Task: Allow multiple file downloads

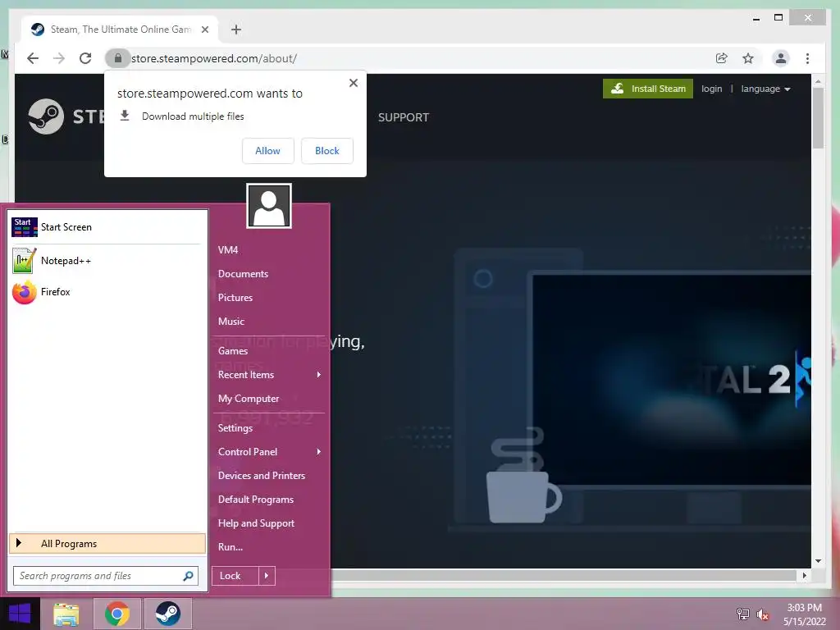Action: click(x=268, y=151)
